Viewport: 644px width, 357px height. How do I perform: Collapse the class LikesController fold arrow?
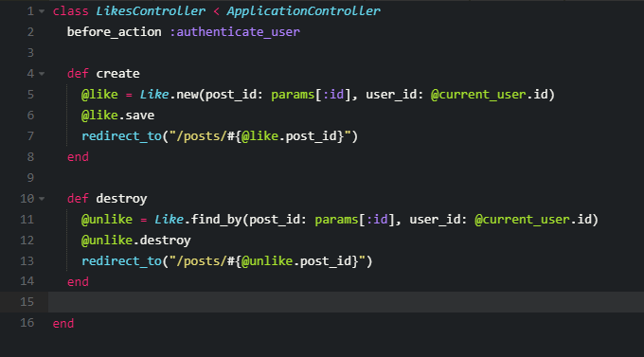pyautogui.click(x=42, y=12)
